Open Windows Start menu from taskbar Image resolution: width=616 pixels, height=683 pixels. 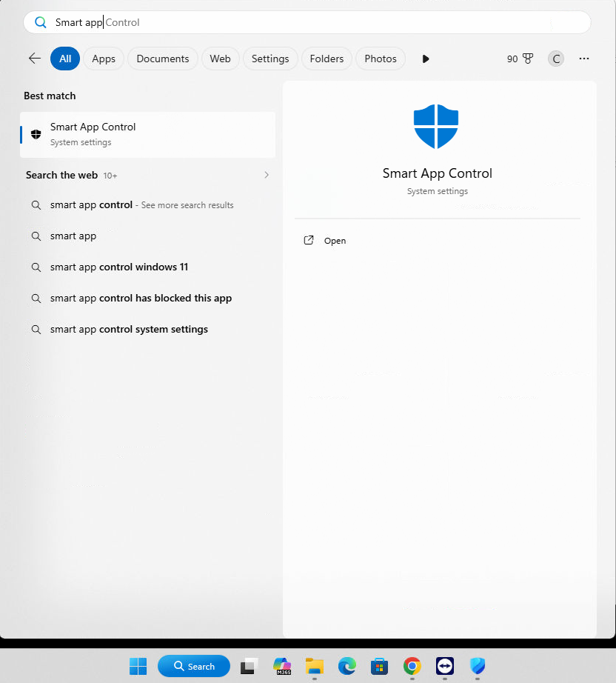coord(138,666)
